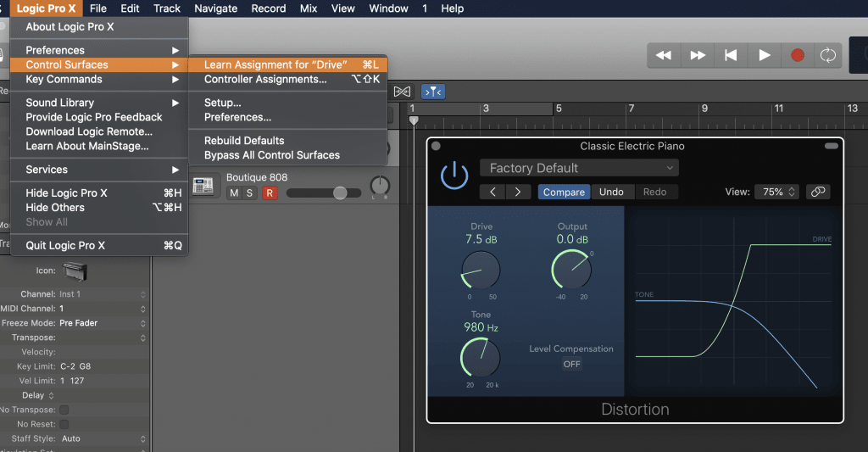This screenshot has width=868, height=452.
Task: Click the Drive knob in Distortion
Action: pos(481,270)
